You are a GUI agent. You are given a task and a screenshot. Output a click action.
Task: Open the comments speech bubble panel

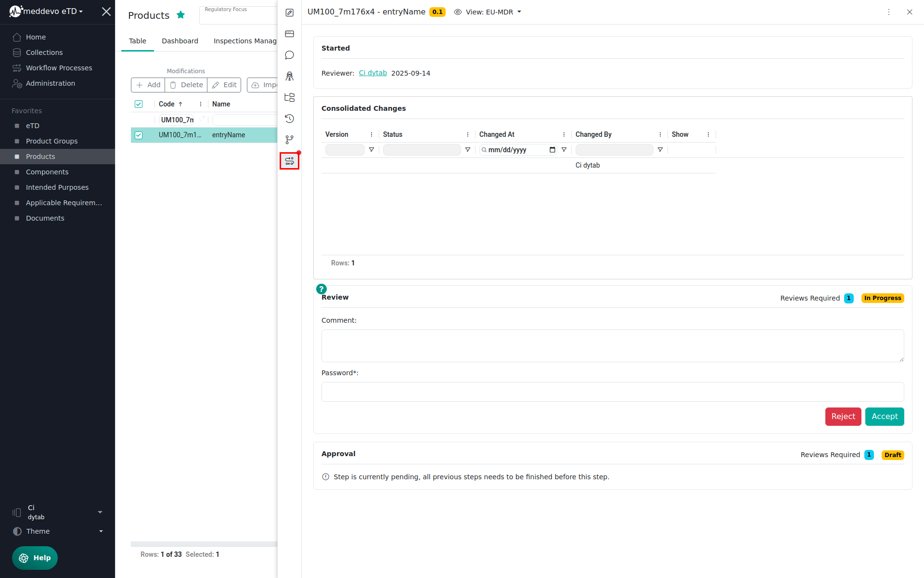(289, 55)
